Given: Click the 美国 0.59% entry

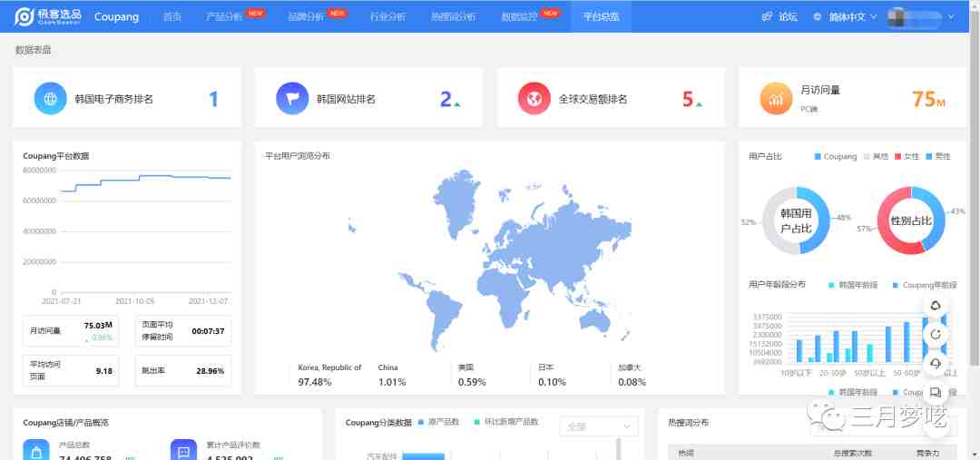Looking at the screenshot, I should click(x=472, y=375).
